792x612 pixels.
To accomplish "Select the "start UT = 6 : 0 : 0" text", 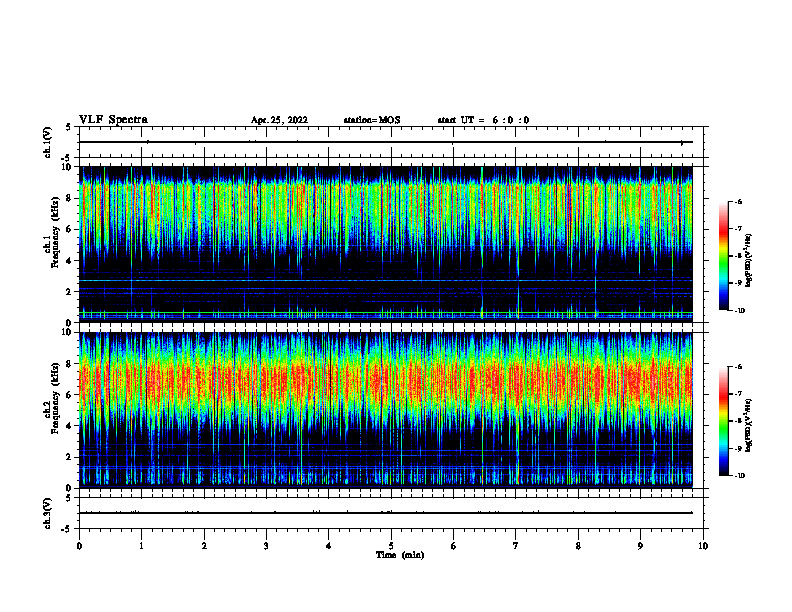I will (x=483, y=120).
